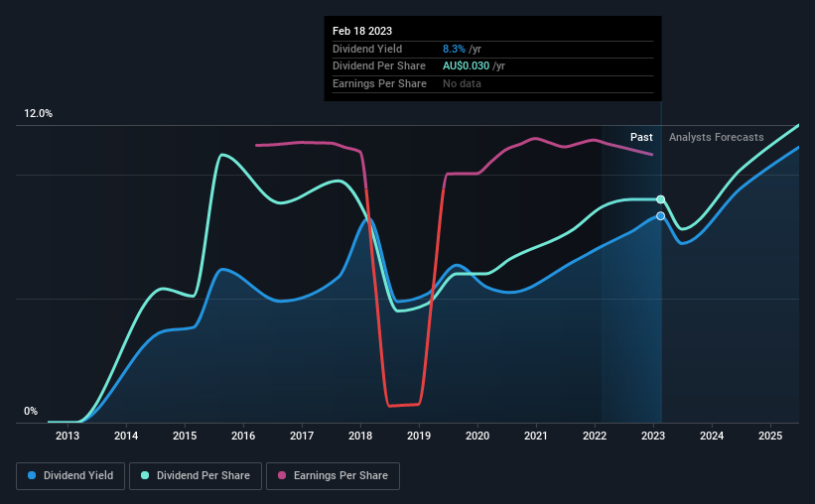
Task: Click the 2025 x-axis label
Action: [x=770, y=436]
